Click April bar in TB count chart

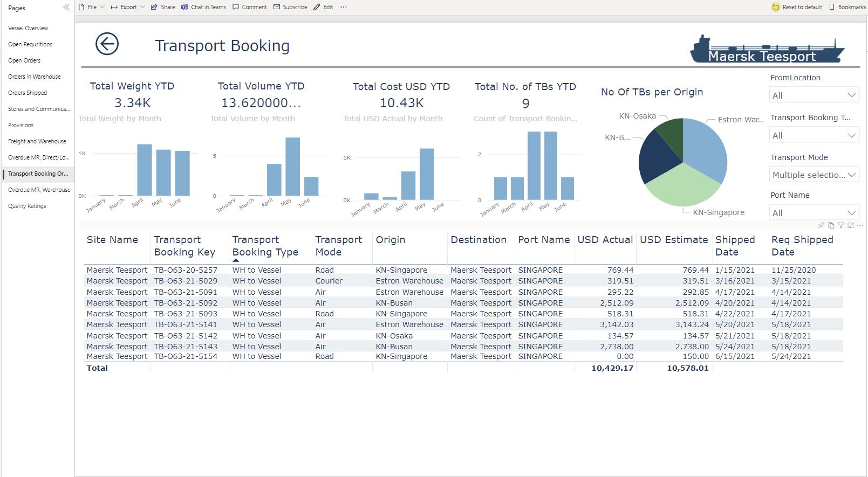[534, 165]
